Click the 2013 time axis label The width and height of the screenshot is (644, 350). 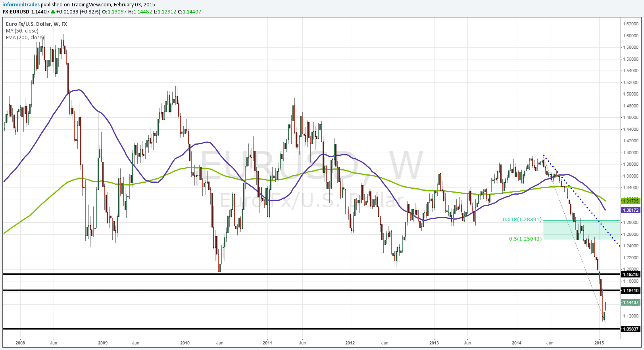click(434, 343)
